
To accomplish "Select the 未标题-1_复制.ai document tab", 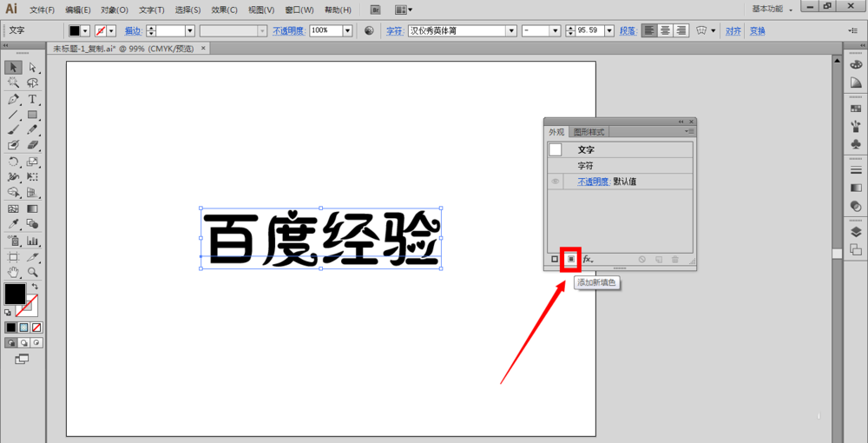I will 128,49.
